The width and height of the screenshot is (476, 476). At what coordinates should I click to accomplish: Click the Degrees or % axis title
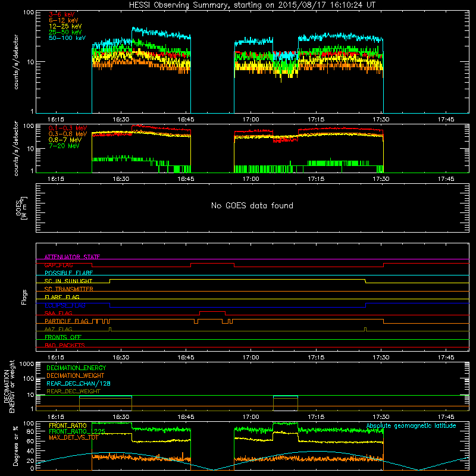tap(15, 446)
